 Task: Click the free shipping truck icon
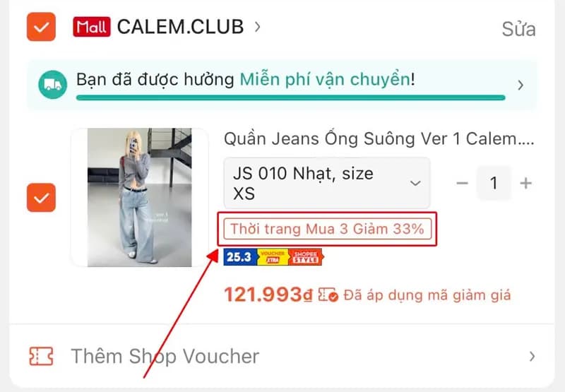click(52, 85)
